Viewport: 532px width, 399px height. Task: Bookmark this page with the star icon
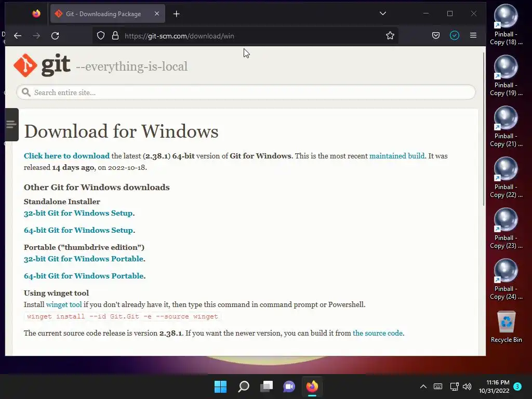(x=390, y=36)
